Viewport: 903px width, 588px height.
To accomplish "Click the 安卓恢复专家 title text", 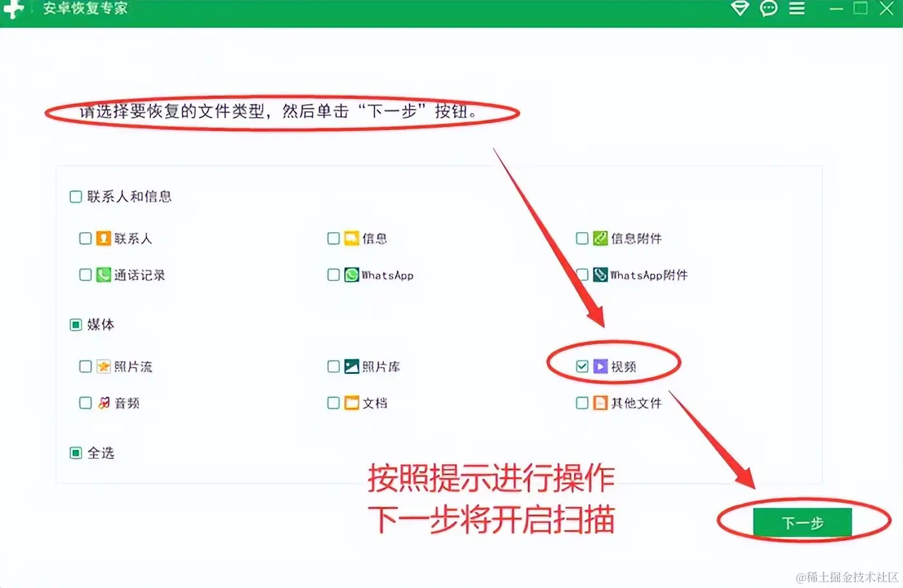I will 85,8.
